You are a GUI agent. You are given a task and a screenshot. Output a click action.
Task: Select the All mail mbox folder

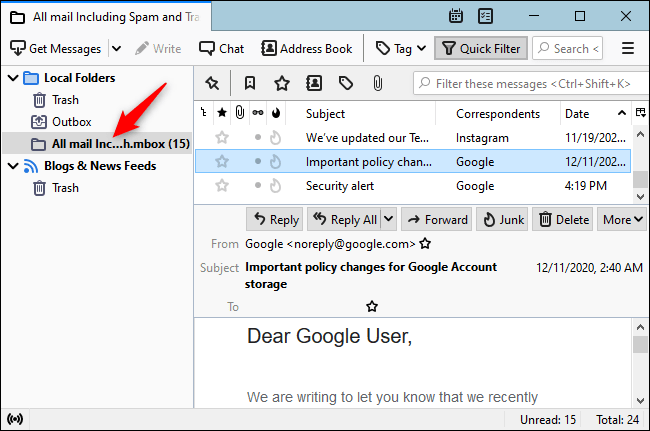click(x=120, y=144)
